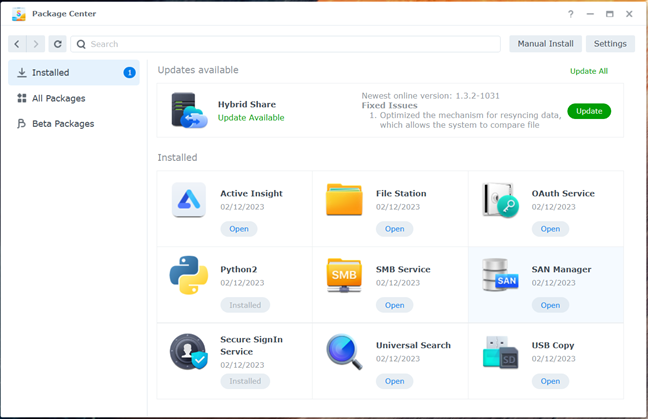Screen dimensions: 648x419
Task: Click the Package Center app icon in title bar
Action: (19, 14)
